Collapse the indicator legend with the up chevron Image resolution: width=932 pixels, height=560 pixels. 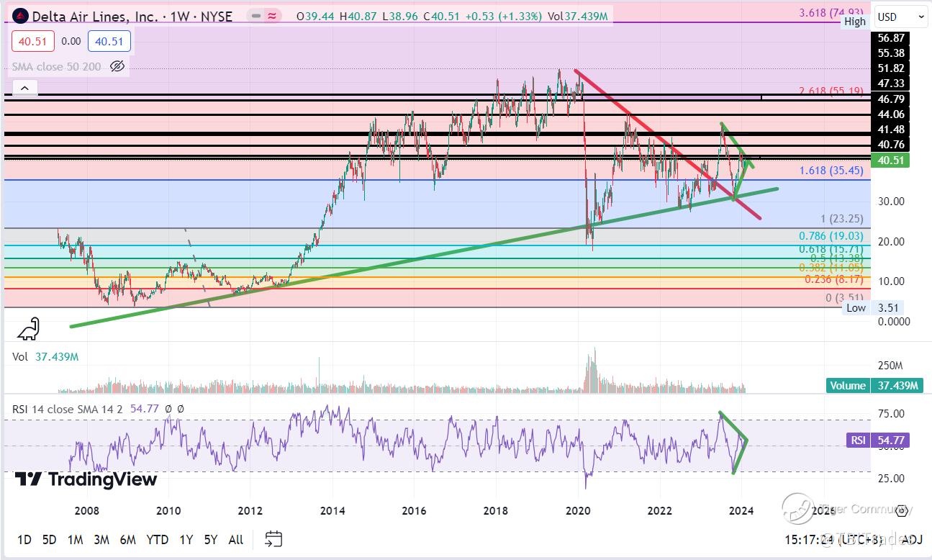coord(24,88)
